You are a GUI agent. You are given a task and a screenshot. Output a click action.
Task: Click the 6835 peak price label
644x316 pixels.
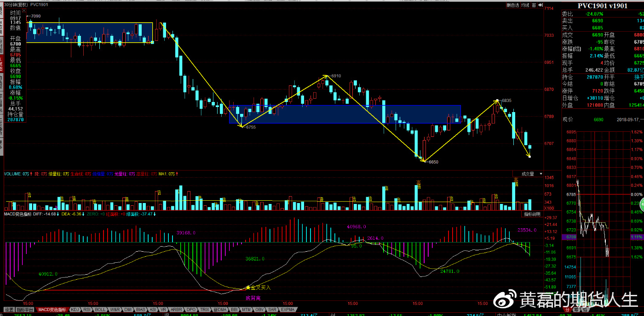coord(506,100)
